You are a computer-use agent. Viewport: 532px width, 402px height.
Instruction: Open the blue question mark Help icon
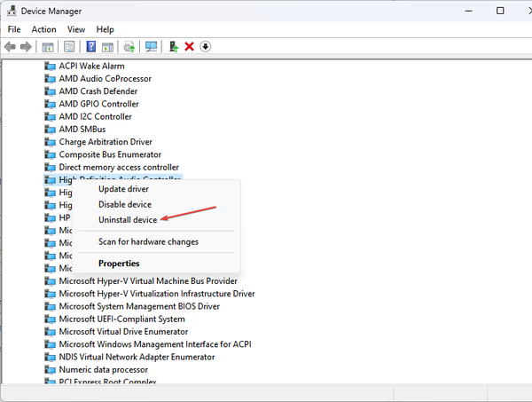[x=90, y=46]
